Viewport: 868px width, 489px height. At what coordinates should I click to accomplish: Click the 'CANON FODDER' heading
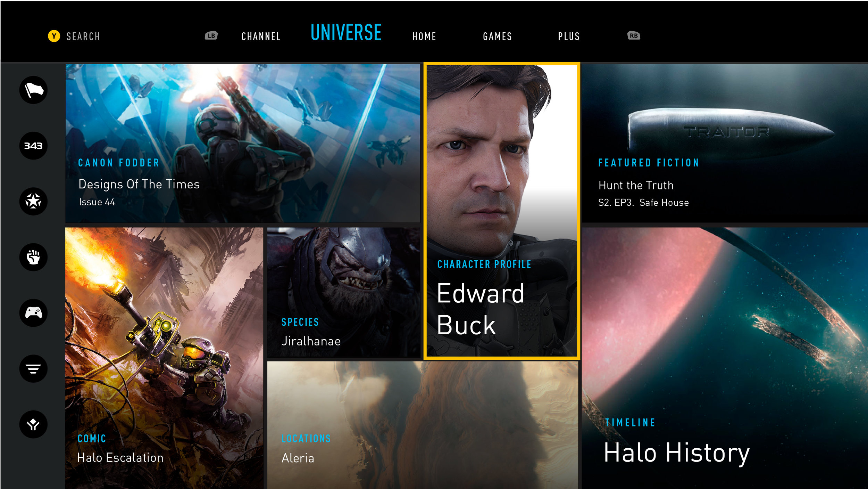point(118,163)
